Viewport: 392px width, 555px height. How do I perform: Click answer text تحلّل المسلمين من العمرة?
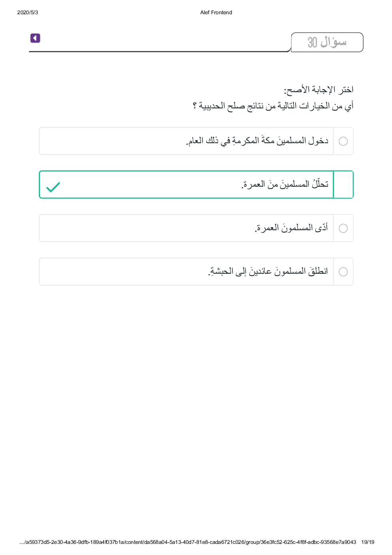point(285,184)
